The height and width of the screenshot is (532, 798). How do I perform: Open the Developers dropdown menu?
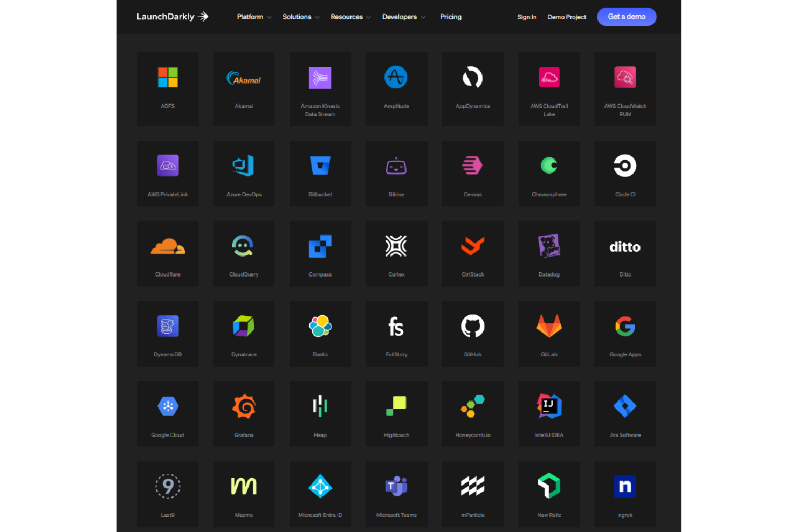tap(404, 17)
